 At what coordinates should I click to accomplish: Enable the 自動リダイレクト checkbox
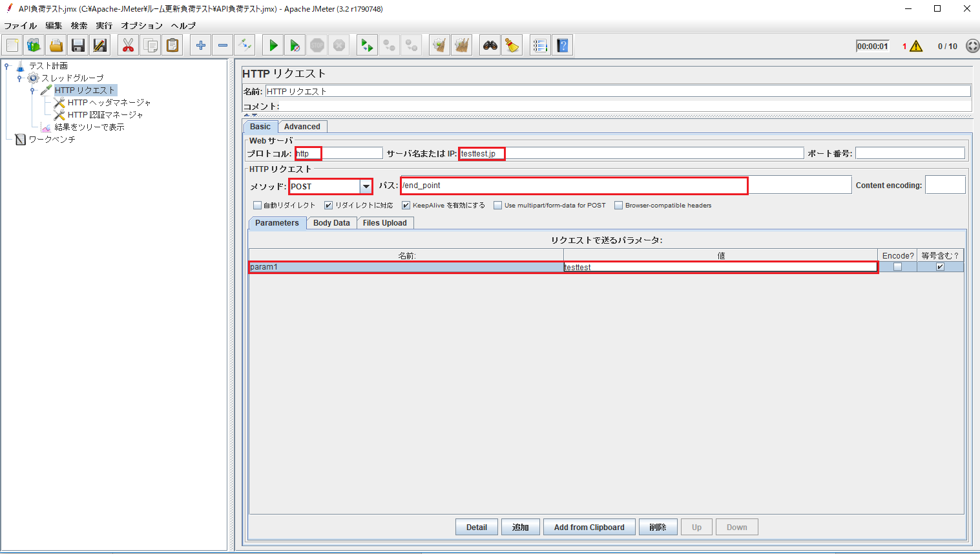(x=257, y=205)
